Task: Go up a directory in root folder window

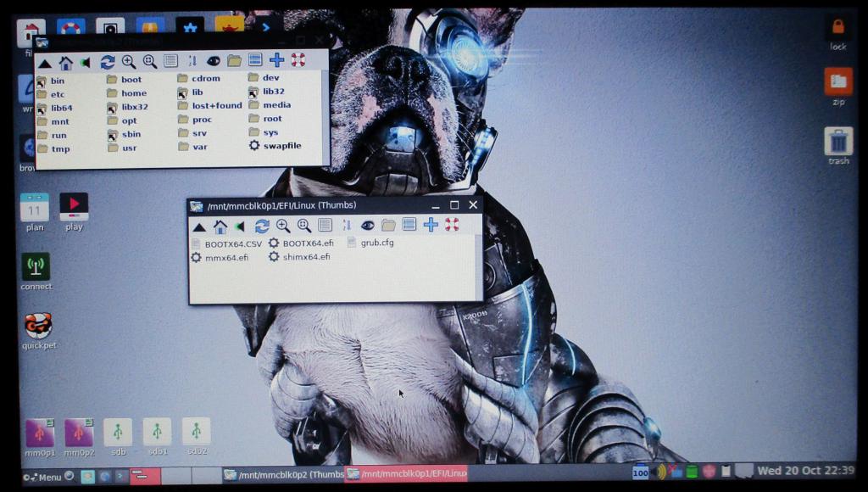Action: [x=46, y=64]
